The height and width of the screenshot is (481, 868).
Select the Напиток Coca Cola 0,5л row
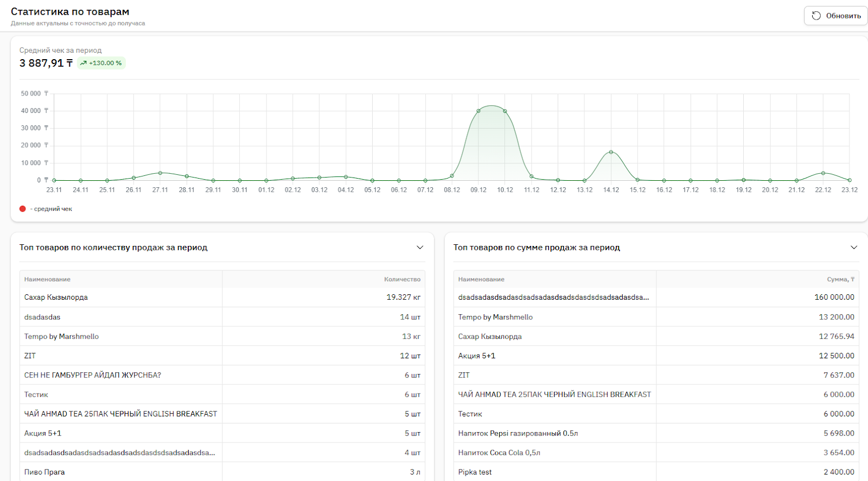[x=499, y=453]
